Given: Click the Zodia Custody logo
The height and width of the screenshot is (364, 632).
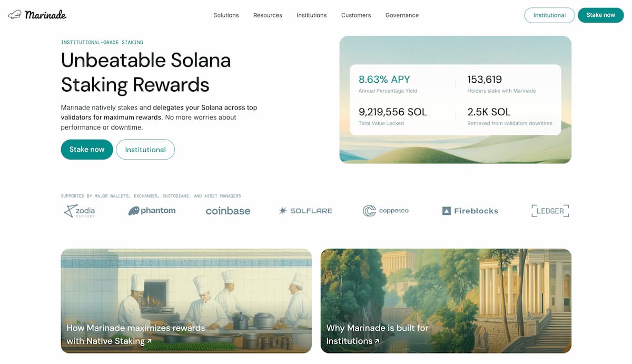Looking at the screenshot, I should [80, 211].
